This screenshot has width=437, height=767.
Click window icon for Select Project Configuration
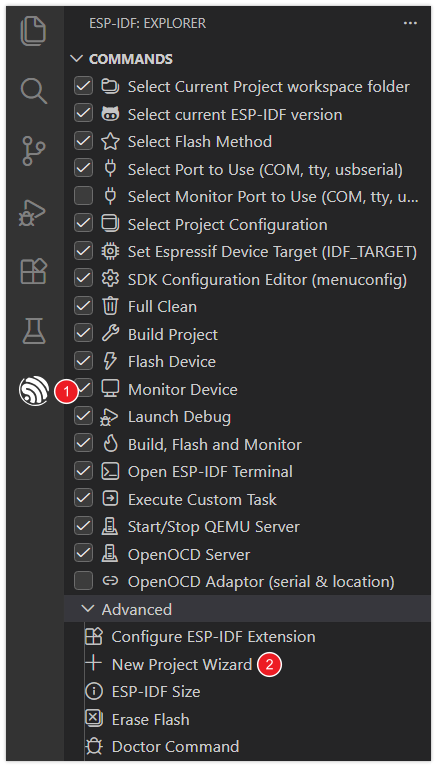point(110,224)
